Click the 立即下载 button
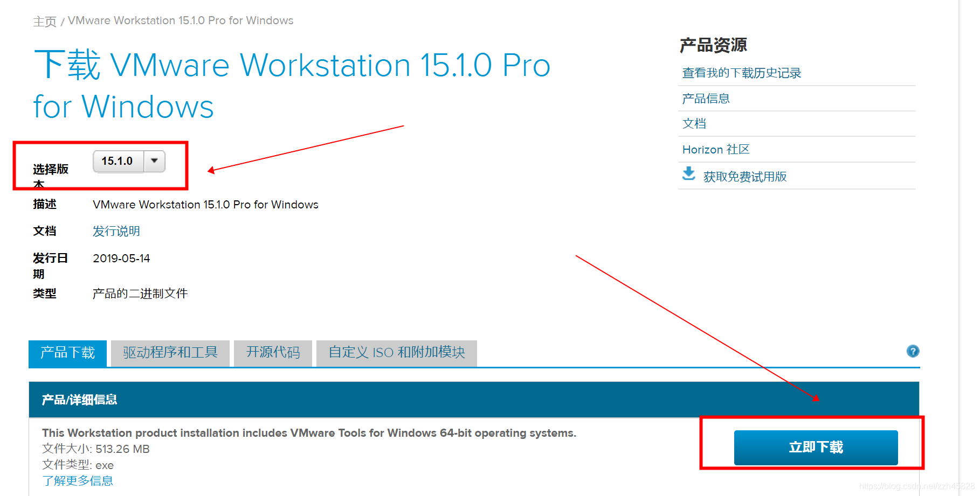The image size is (980, 496). coord(816,447)
